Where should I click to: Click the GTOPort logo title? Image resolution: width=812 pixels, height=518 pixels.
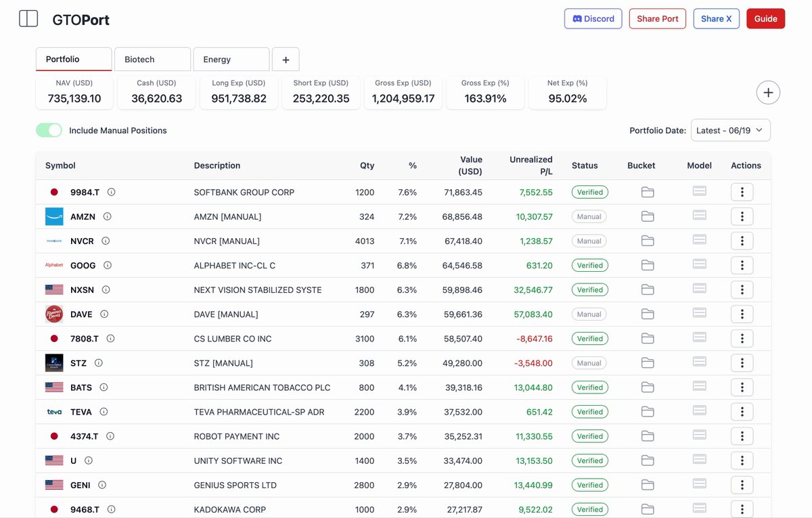tap(81, 20)
